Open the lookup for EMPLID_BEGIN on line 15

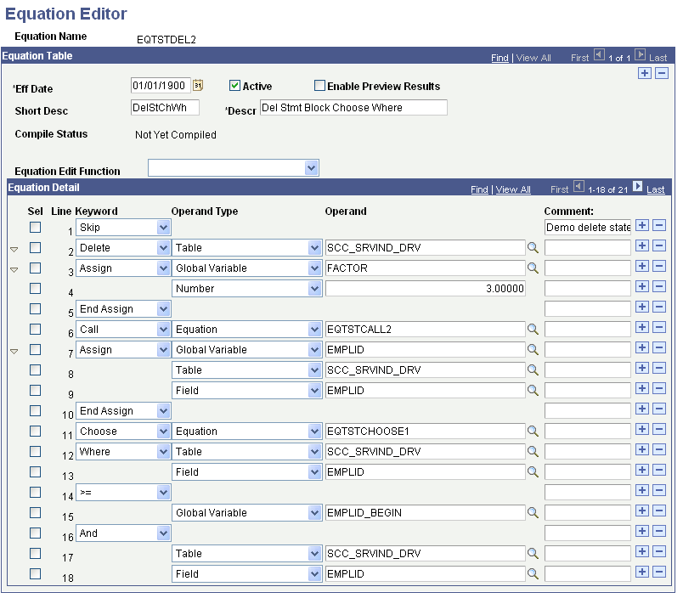[533, 512]
